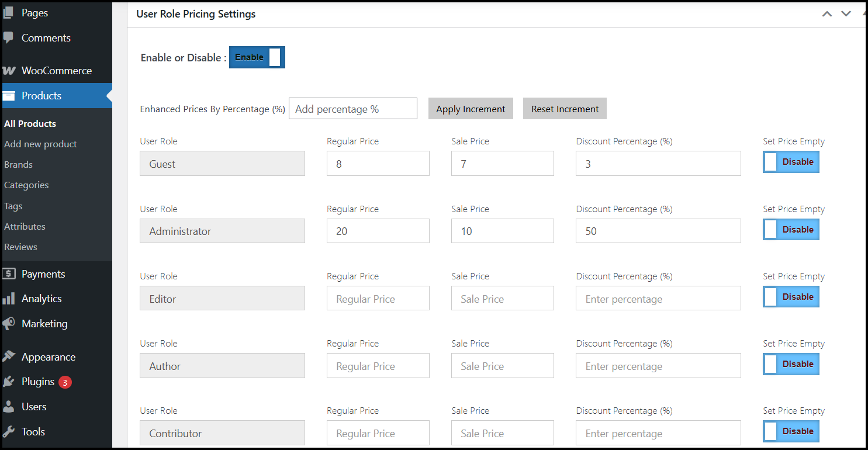Image resolution: width=868 pixels, height=450 pixels.
Task: Open the Users section
Action: tap(34, 406)
